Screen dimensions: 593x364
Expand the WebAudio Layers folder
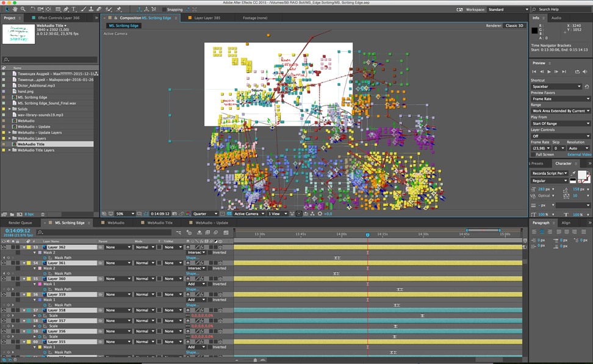(x=10, y=138)
